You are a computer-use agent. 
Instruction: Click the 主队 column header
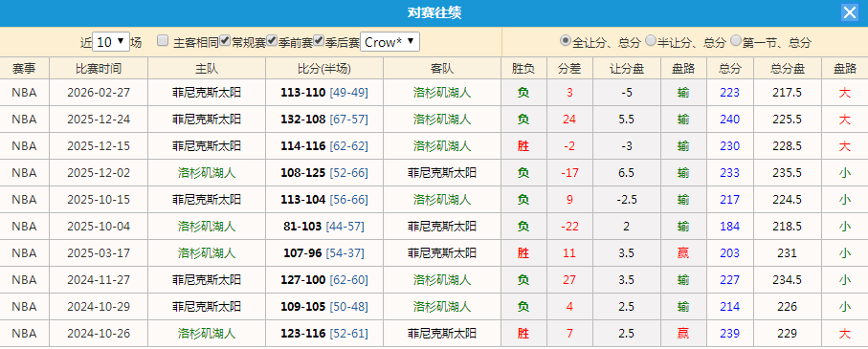[x=207, y=69]
